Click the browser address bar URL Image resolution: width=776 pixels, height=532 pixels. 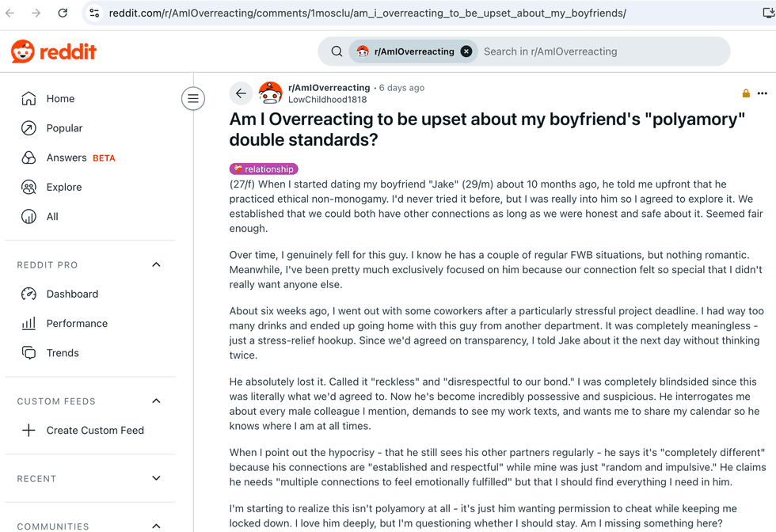[367, 13]
